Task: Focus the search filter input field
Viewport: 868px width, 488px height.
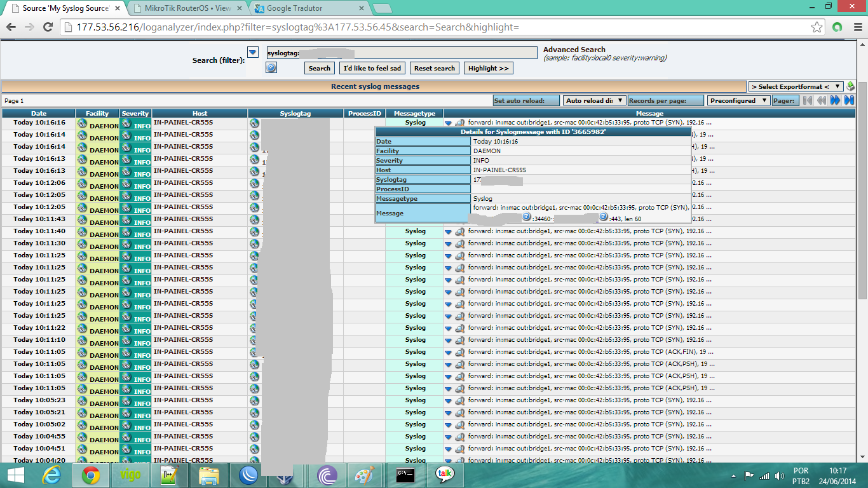Action: [402, 53]
